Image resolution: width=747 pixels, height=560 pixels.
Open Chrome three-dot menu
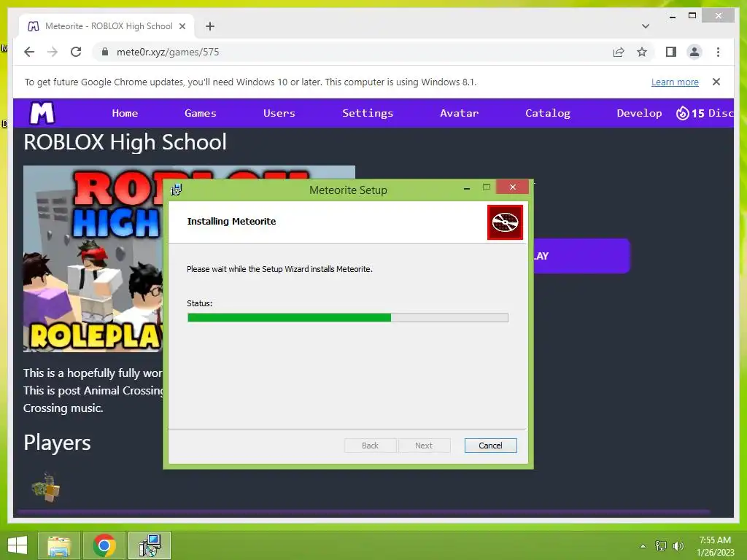718,52
